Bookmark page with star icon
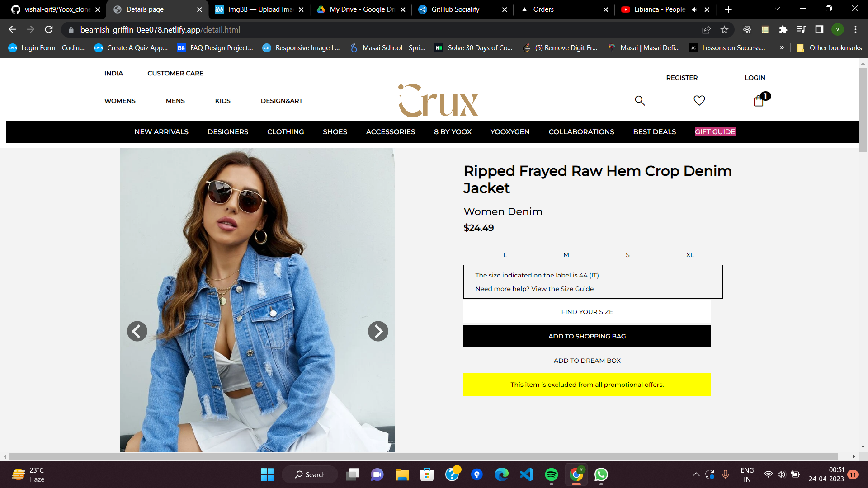 724,30
